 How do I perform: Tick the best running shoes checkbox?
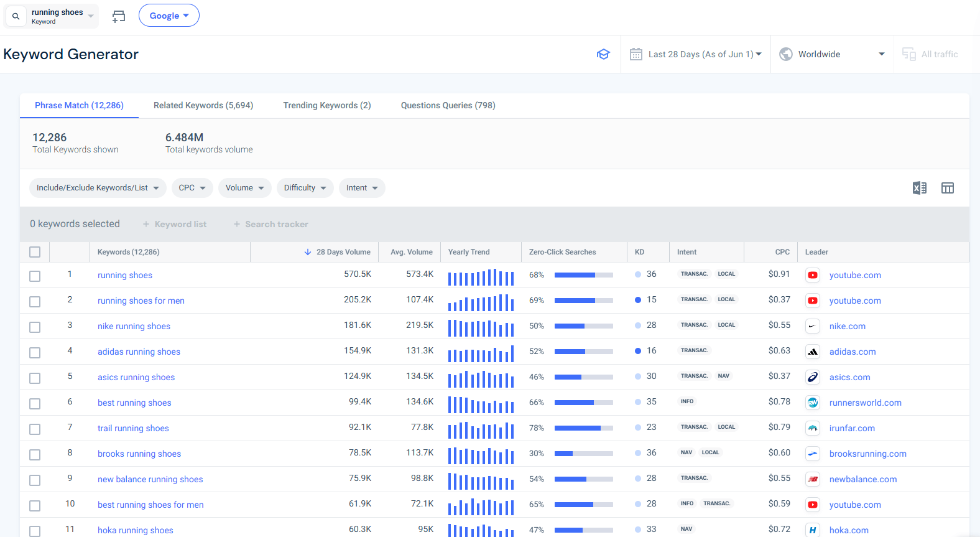[35, 404]
